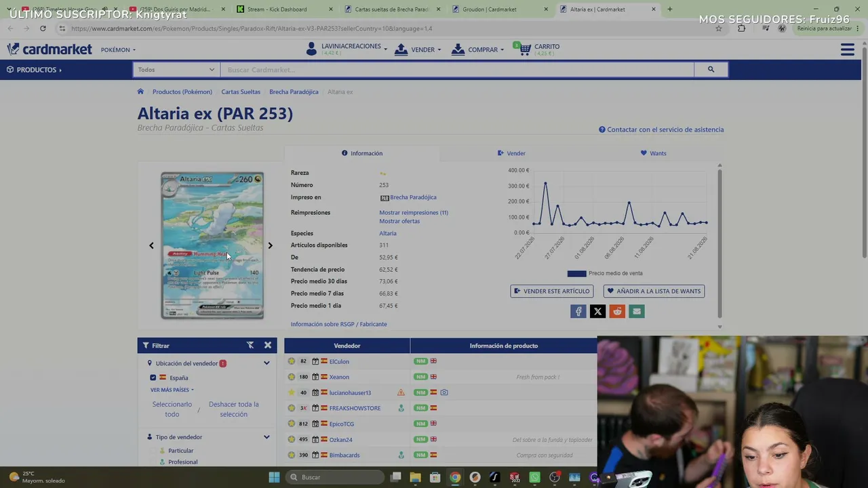Open the Altaria species link
The image size is (868, 488).
(388, 233)
